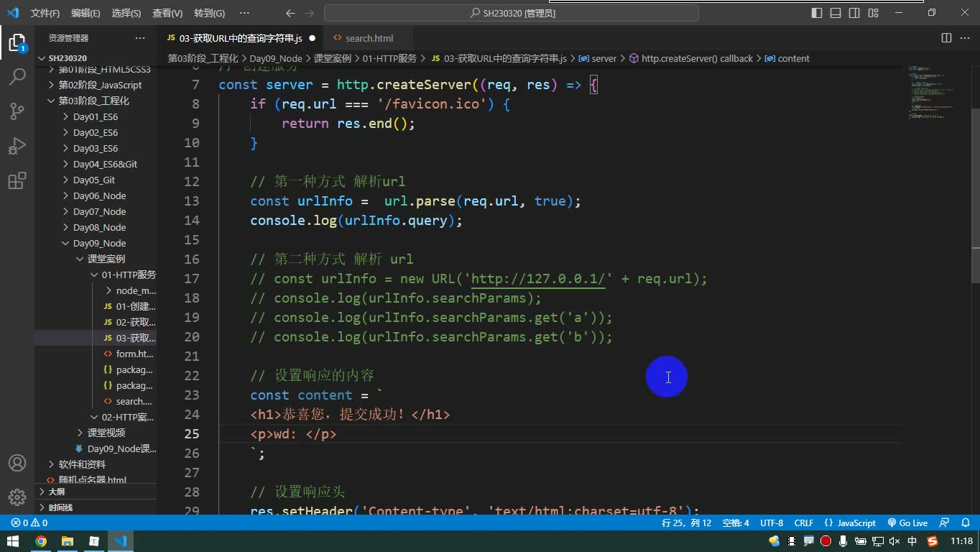Toggle the primary side bar layout icon
This screenshot has width=980, height=552.
(x=817, y=13)
